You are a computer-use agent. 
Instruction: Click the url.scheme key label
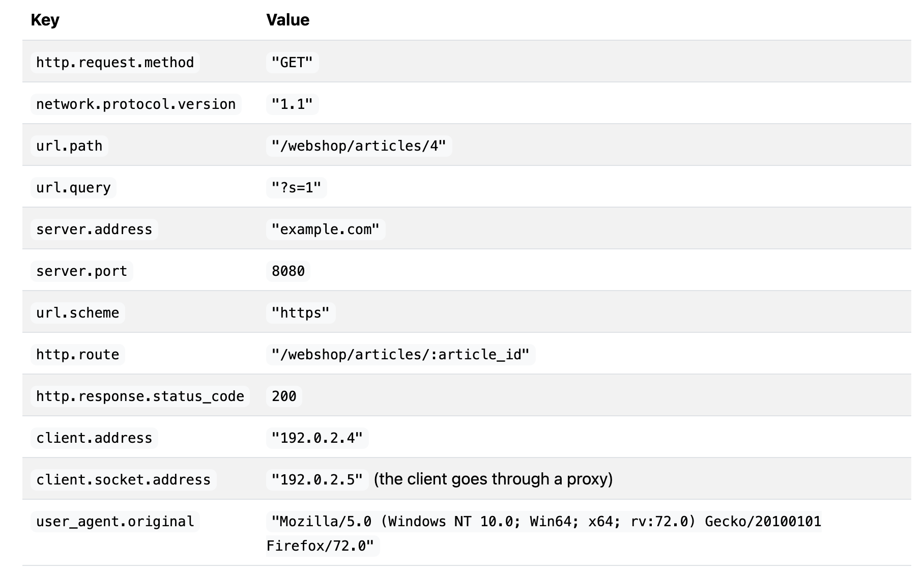click(77, 312)
